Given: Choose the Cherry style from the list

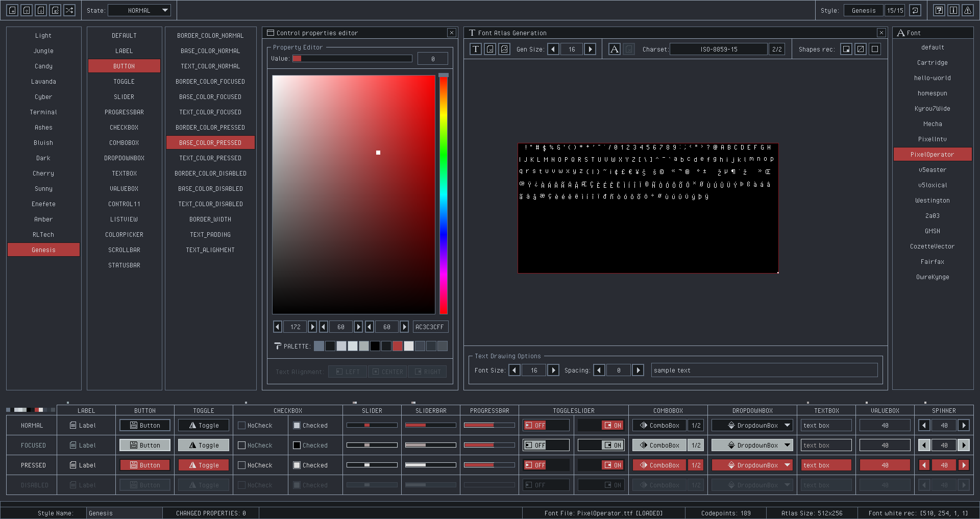Looking at the screenshot, I should [43, 173].
